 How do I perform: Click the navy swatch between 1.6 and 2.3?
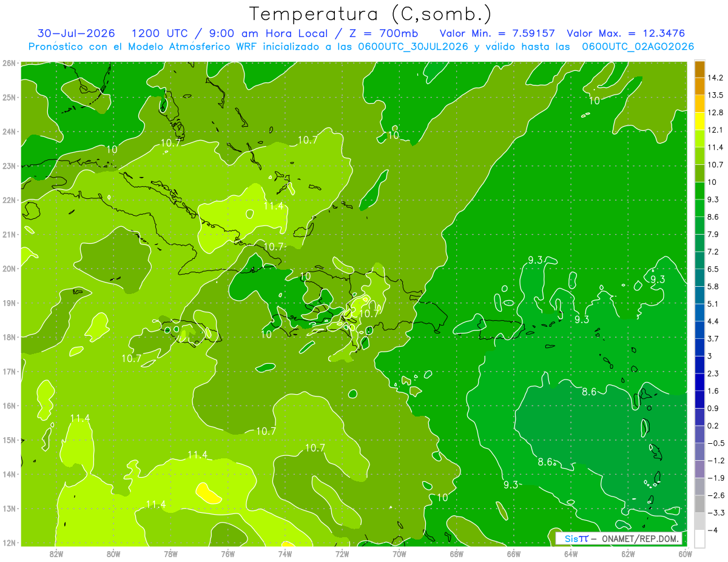(699, 382)
